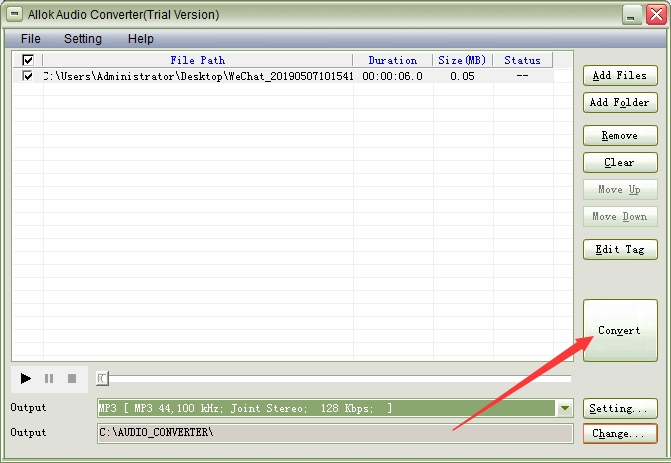Click the Status column header
The image size is (671, 463).
pyautogui.click(x=523, y=60)
